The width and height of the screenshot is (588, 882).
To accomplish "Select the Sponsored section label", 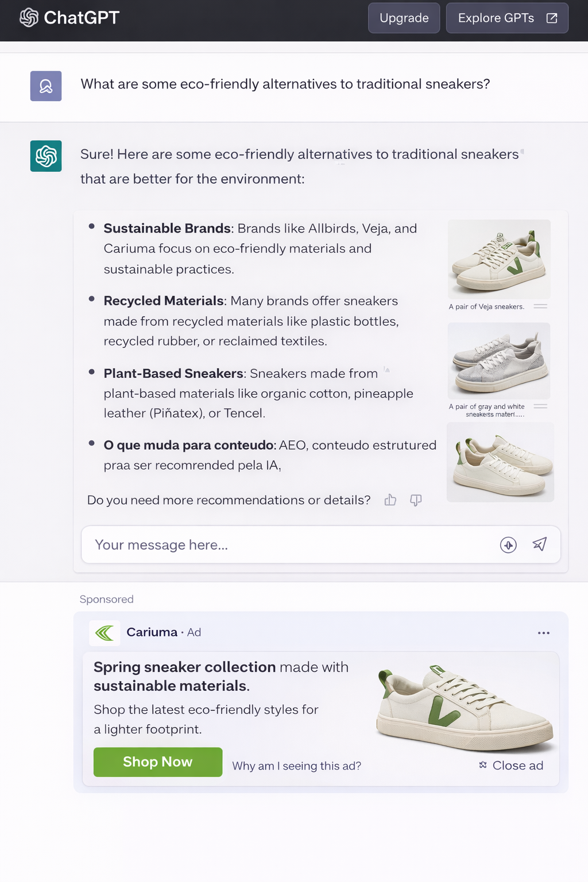I will 106,599.
